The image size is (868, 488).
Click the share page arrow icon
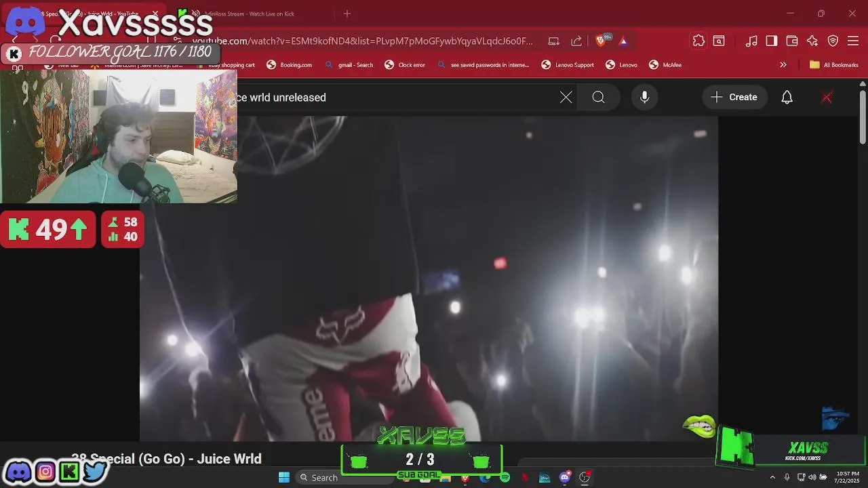pos(576,41)
